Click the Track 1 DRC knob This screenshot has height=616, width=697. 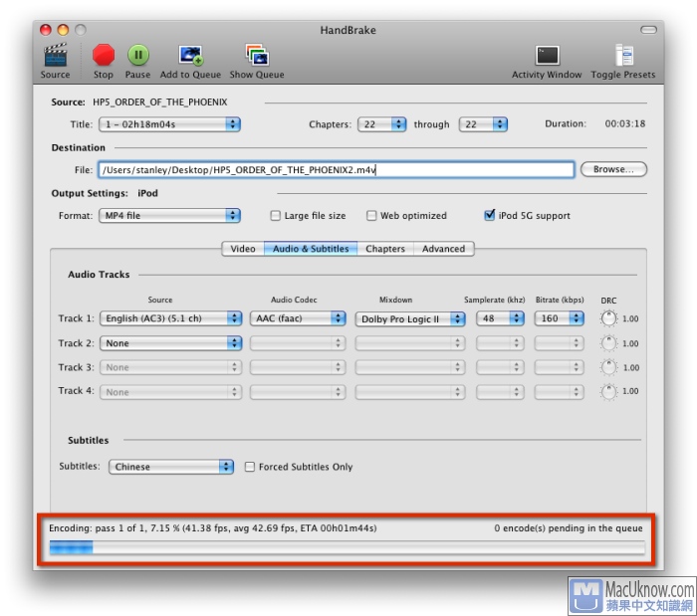(608, 319)
